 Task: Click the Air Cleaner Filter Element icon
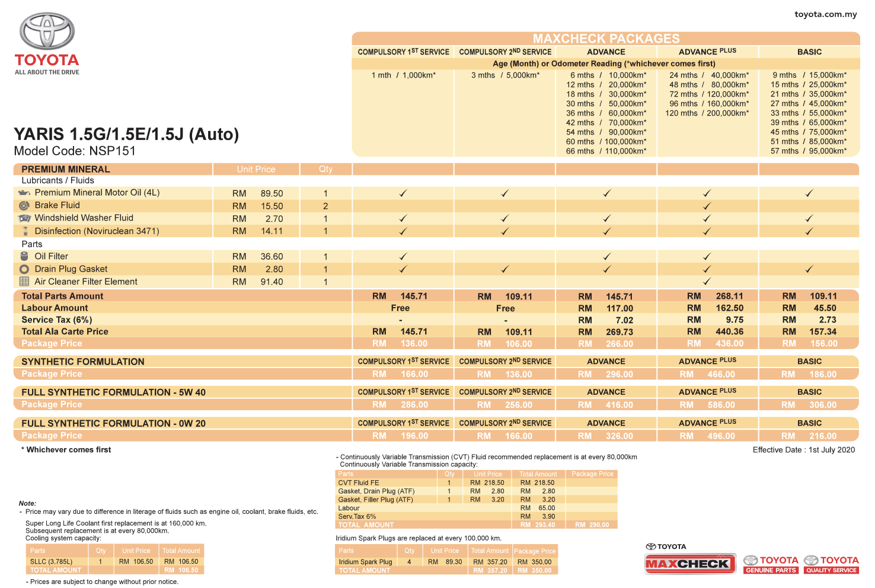(24, 282)
